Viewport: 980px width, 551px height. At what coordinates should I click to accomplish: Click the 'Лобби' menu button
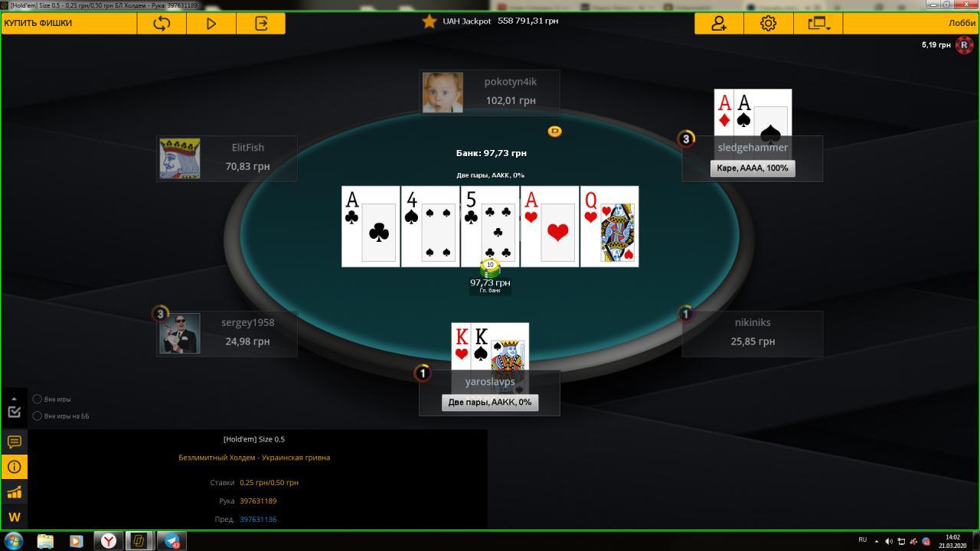tap(962, 23)
